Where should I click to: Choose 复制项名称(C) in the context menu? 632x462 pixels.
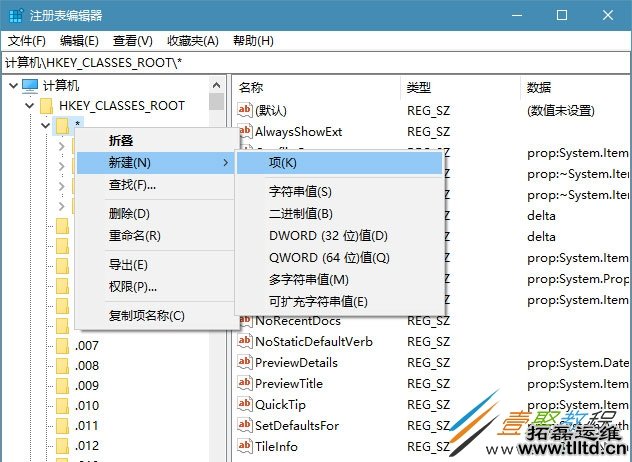156,316
